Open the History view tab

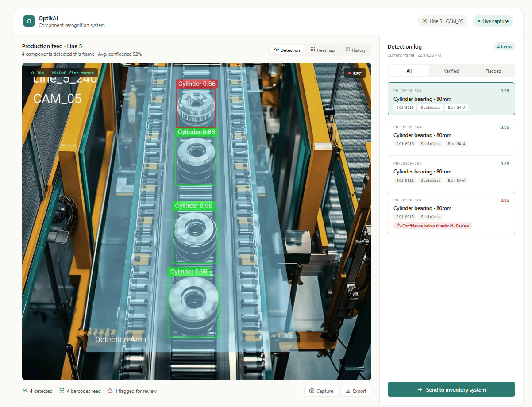click(x=355, y=50)
